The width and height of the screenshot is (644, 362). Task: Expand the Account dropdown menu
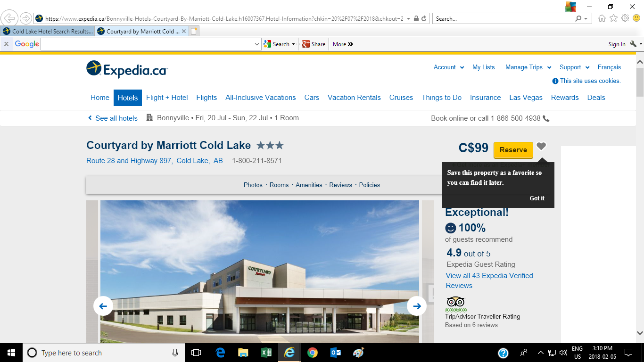(448, 67)
